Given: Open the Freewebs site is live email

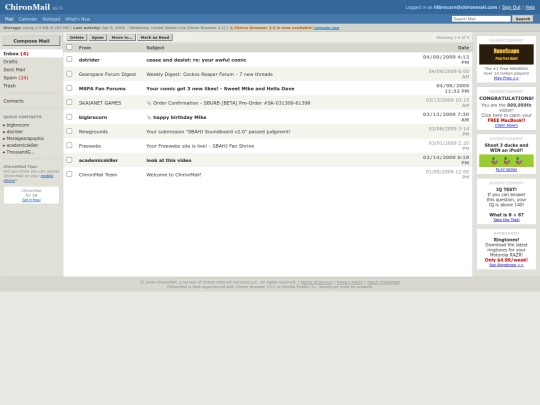Looking at the screenshot, I should [200, 146].
